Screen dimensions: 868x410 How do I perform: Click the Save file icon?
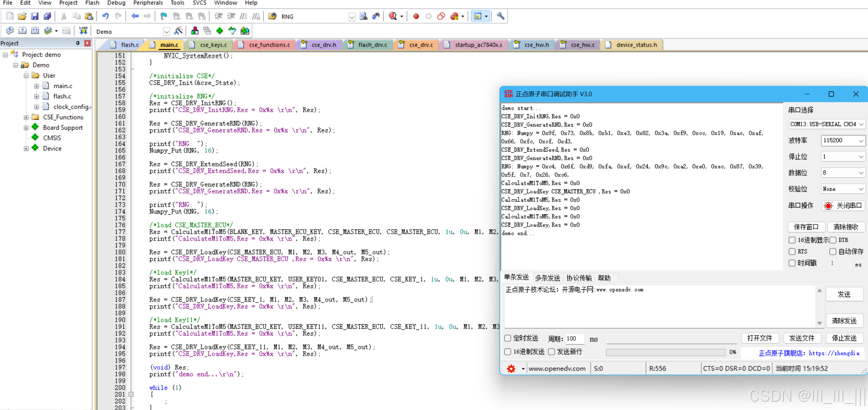coord(34,16)
